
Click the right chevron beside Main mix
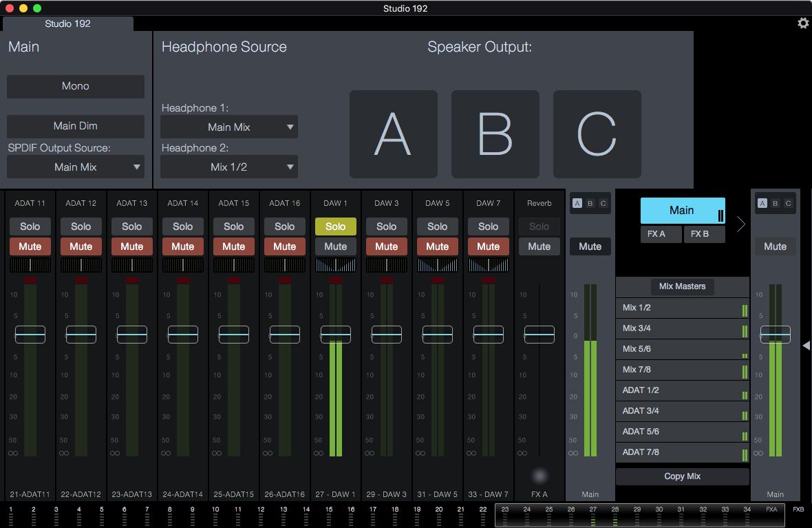tap(741, 224)
